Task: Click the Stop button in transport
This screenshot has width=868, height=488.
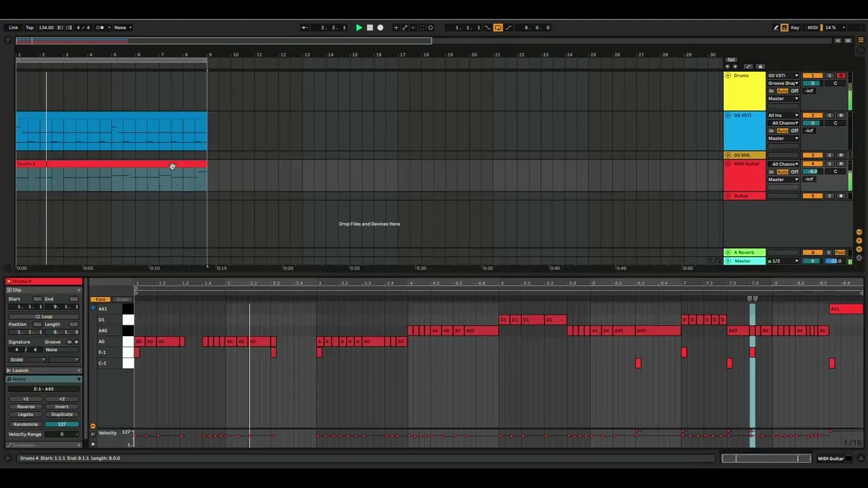Action: [370, 28]
